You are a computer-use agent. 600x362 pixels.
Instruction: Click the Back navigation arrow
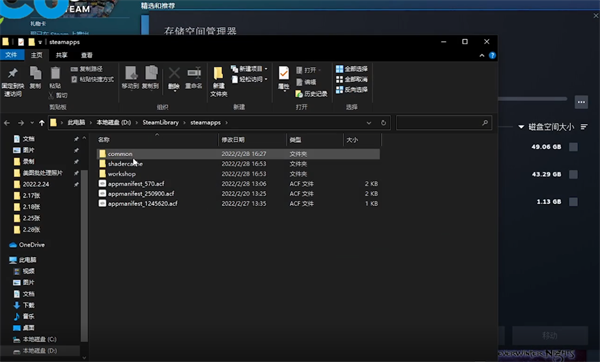point(7,123)
